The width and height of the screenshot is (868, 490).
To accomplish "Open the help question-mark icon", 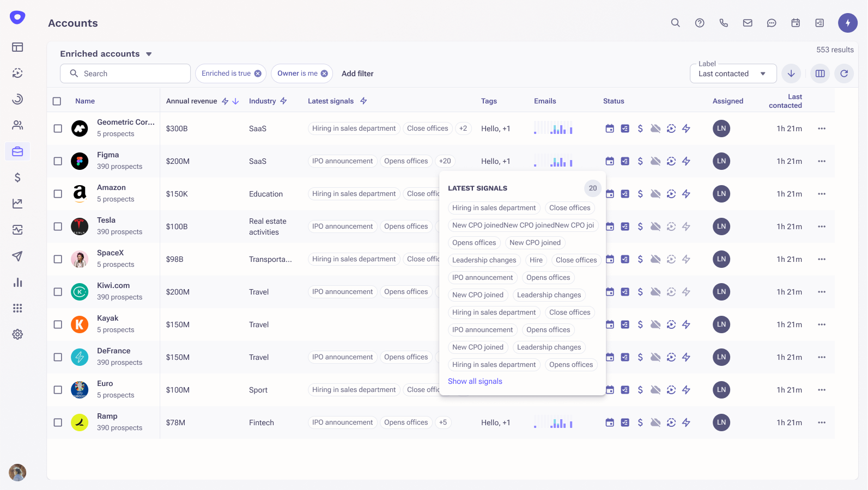I will 700,23.
